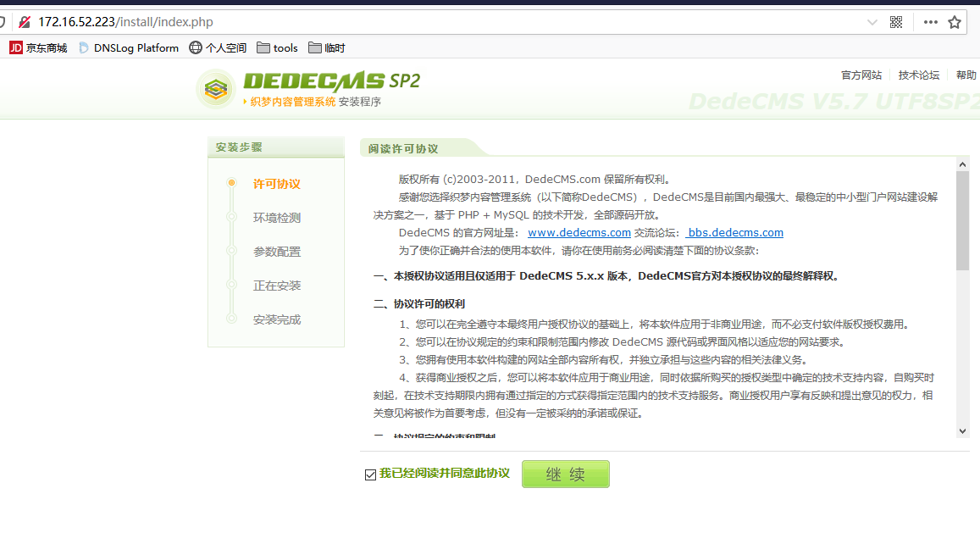Open the 京东商城 bookmark
Screen dimensions: 980x555
pyautogui.click(x=38, y=47)
